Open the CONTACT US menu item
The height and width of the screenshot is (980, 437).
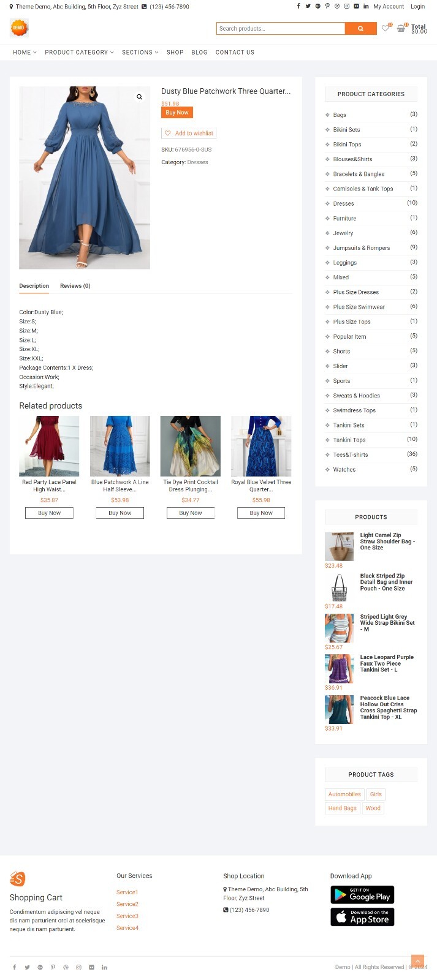tap(235, 52)
